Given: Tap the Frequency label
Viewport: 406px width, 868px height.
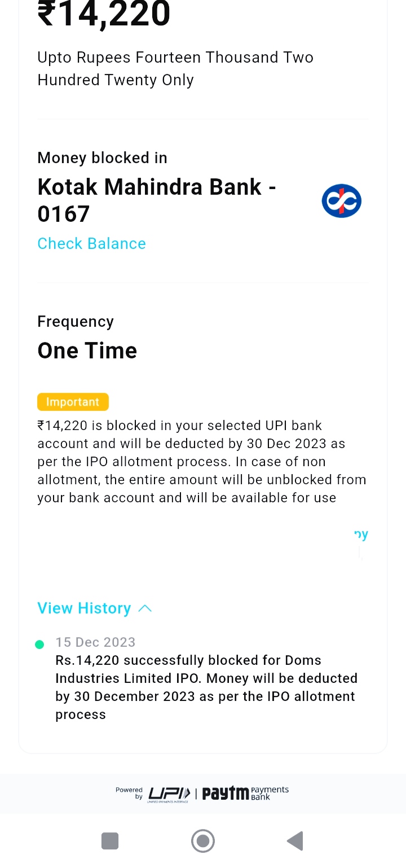Looking at the screenshot, I should point(76,322).
